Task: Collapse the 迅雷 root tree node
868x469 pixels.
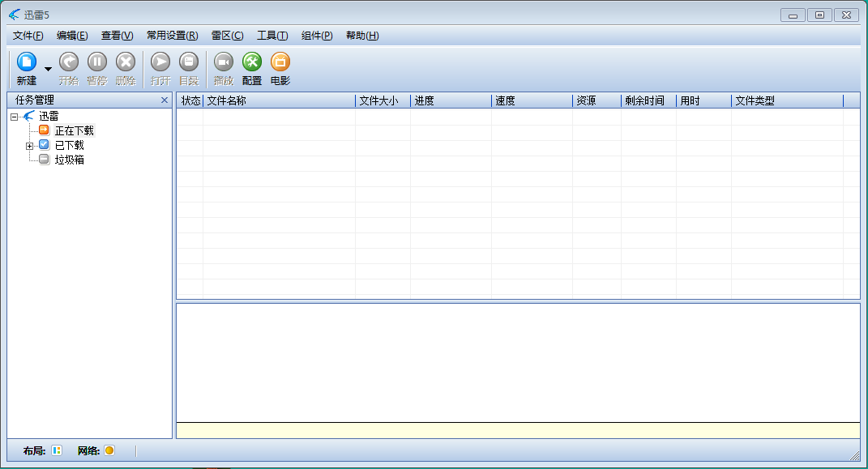Action: (15, 117)
